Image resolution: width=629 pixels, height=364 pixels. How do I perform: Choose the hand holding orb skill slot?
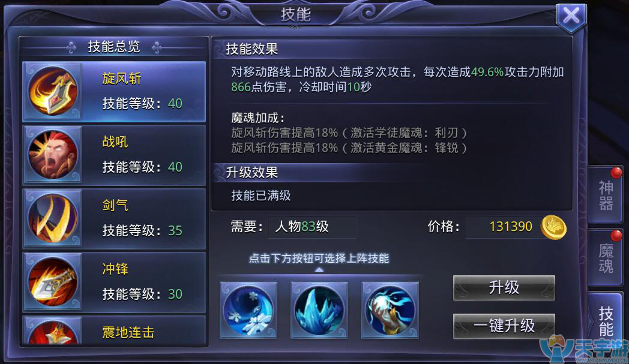pos(390,310)
